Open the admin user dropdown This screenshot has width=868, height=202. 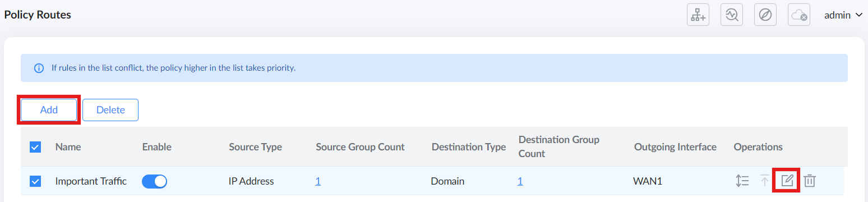pyautogui.click(x=843, y=15)
